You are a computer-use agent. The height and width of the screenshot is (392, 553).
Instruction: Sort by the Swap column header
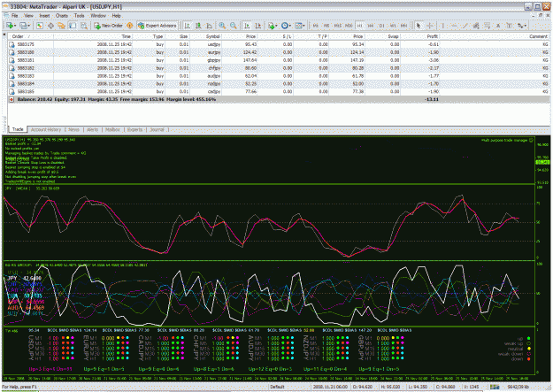[382, 36]
